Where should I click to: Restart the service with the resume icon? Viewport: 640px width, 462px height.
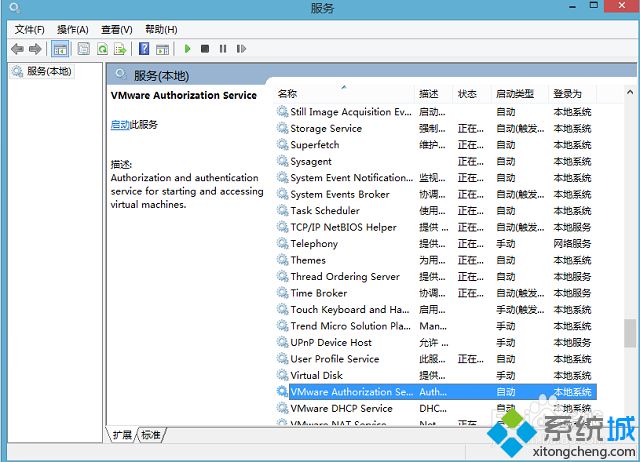click(x=241, y=49)
